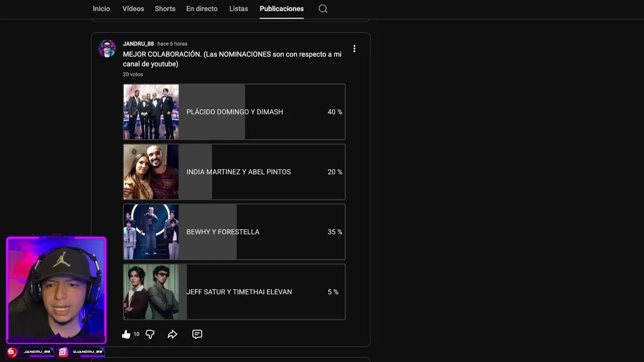Click the MEJOR COLABORACIÓN post text

coord(232,59)
